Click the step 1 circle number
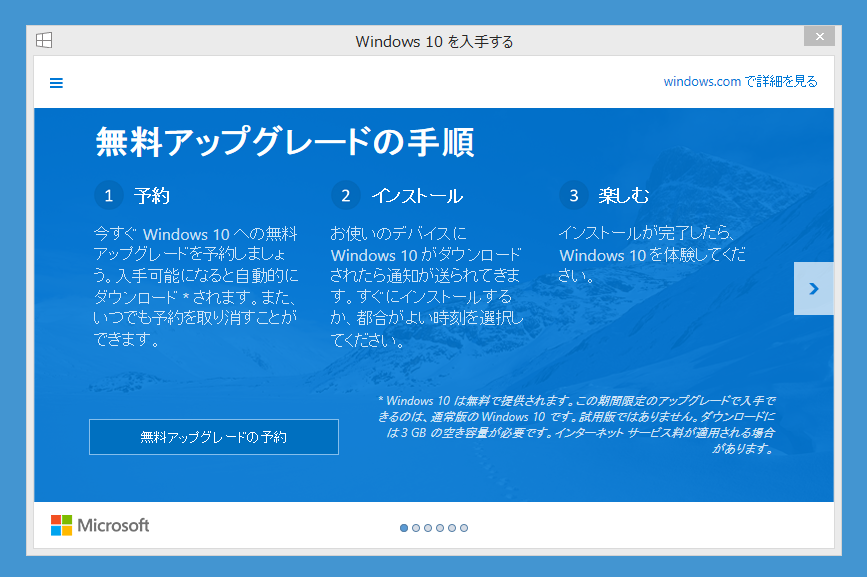This screenshot has width=867, height=577. [109, 195]
